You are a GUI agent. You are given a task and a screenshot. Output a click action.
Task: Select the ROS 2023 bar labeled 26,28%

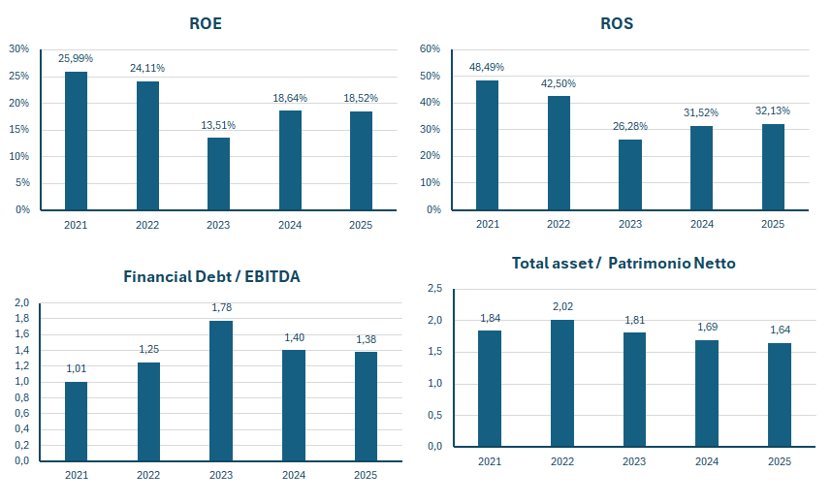click(630, 174)
